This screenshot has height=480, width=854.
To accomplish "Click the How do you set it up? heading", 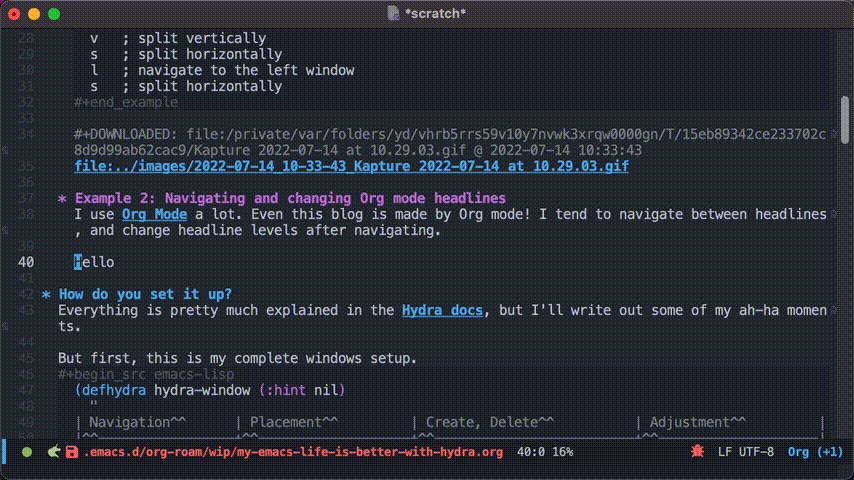I will [145, 294].
